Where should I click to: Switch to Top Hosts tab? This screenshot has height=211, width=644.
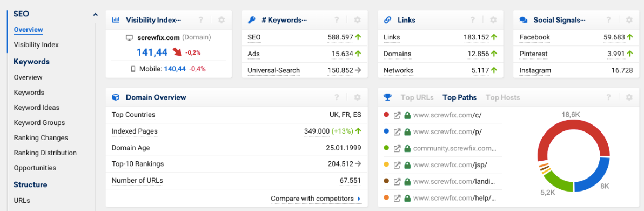click(x=502, y=97)
